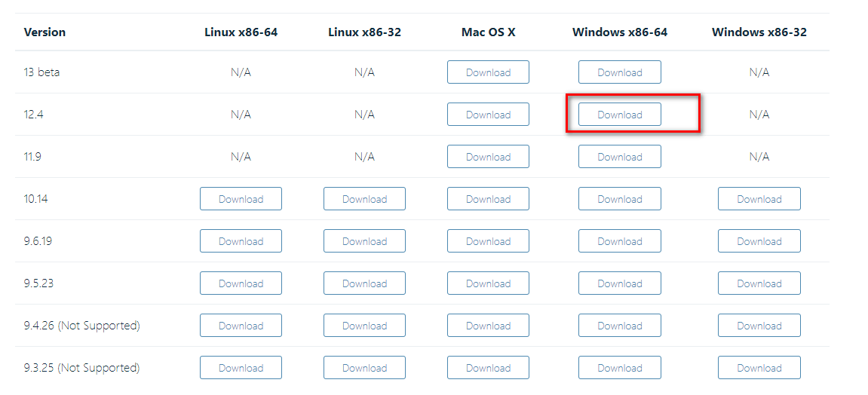Download version 12.4 for Windows x86-64
868x395 pixels.
coord(619,115)
